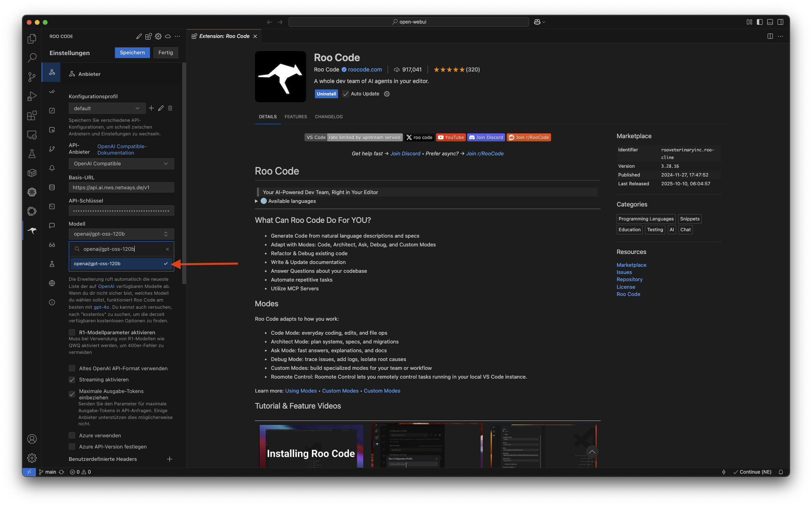Open the Anbieter settings section tab
The image size is (812, 506).
52,72
